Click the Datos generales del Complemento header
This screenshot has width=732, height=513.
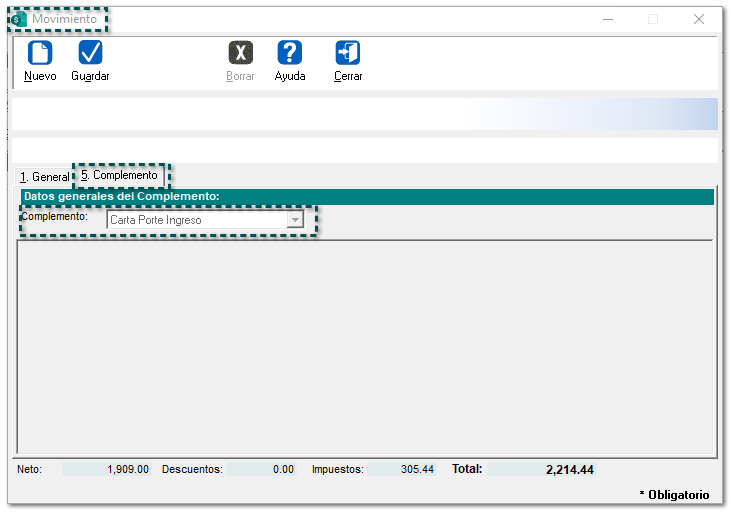pos(367,197)
